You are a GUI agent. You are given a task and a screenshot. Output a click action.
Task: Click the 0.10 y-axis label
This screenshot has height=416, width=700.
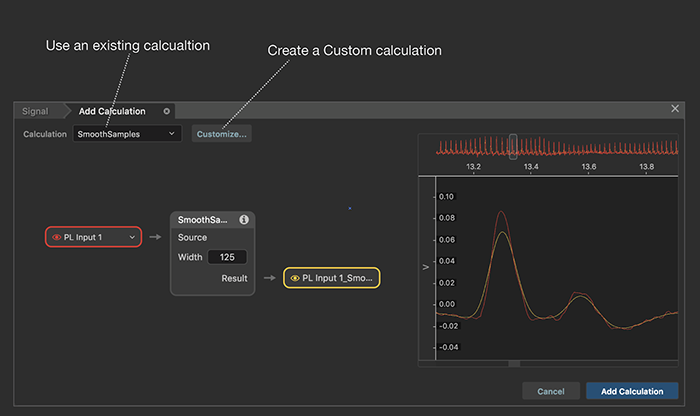[446, 196]
